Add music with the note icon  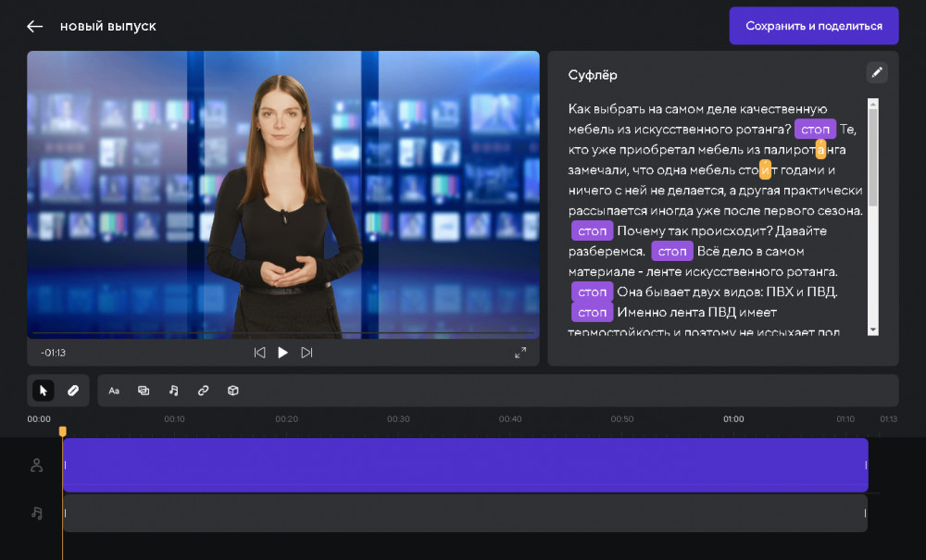[174, 391]
